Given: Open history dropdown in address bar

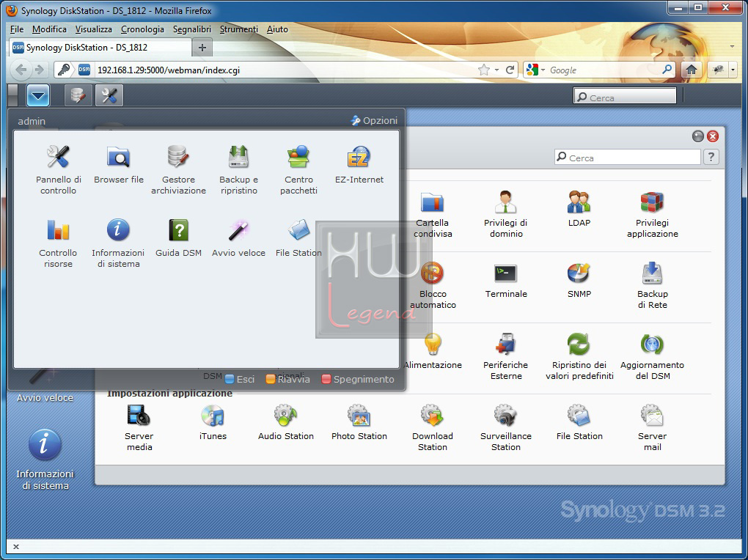Looking at the screenshot, I should (x=496, y=70).
